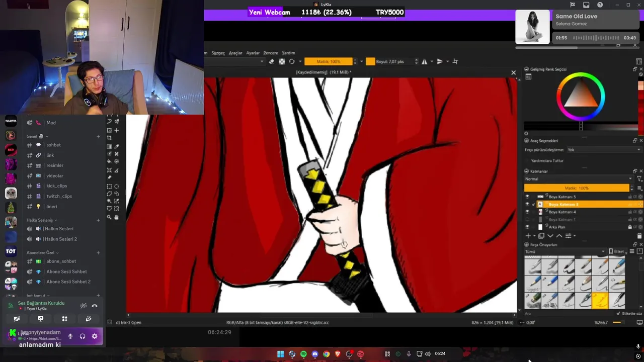
Task: Select the color picker eyedropper tool
Action: point(117,146)
